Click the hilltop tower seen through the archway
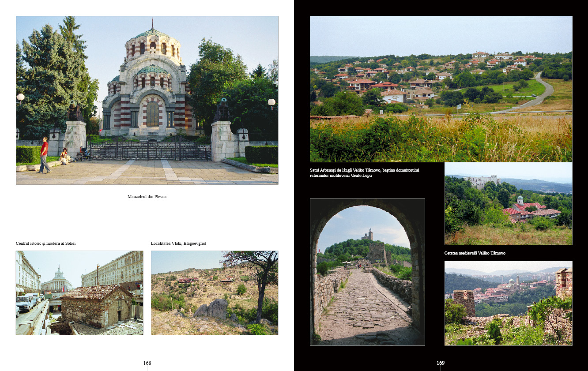This screenshot has width=588, height=371. [367, 235]
